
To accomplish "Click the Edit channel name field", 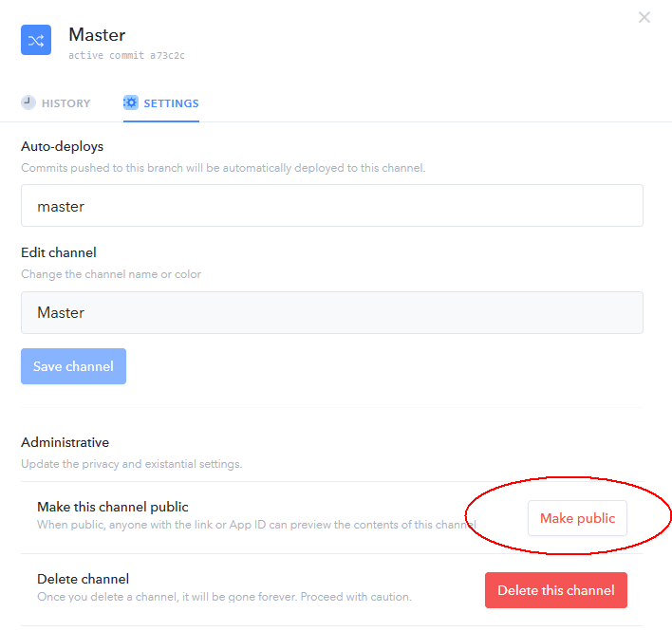I will click(332, 312).
